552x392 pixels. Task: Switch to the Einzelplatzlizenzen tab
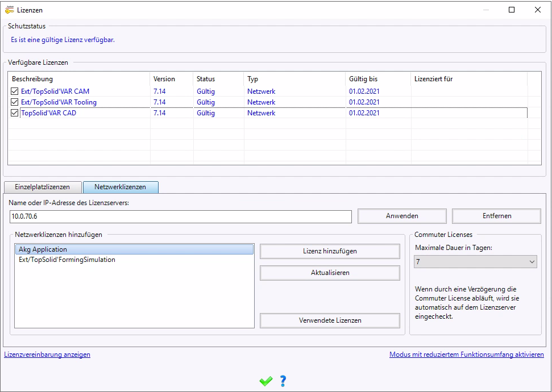point(42,187)
